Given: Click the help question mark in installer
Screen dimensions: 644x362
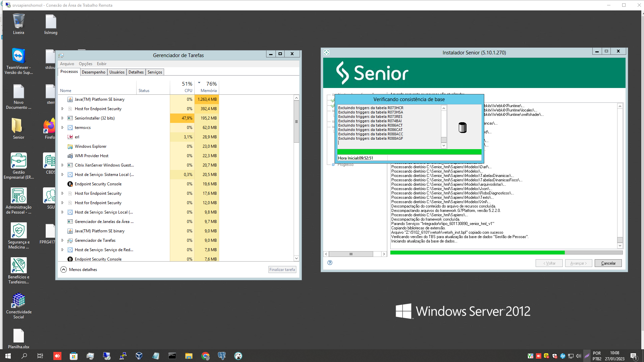Looking at the screenshot, I should [330, 263].
